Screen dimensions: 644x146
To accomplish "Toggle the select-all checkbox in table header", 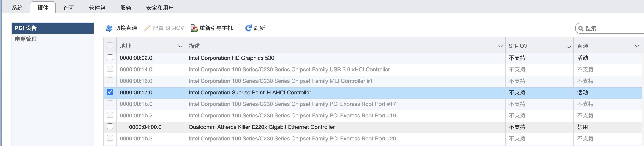I will tap(110, 45).
